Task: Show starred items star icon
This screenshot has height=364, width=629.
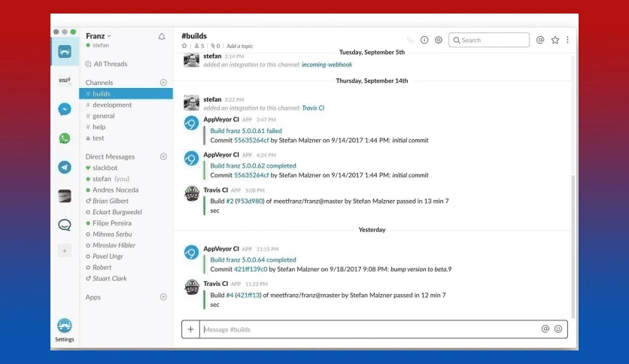Action: (x=555, y=40)
